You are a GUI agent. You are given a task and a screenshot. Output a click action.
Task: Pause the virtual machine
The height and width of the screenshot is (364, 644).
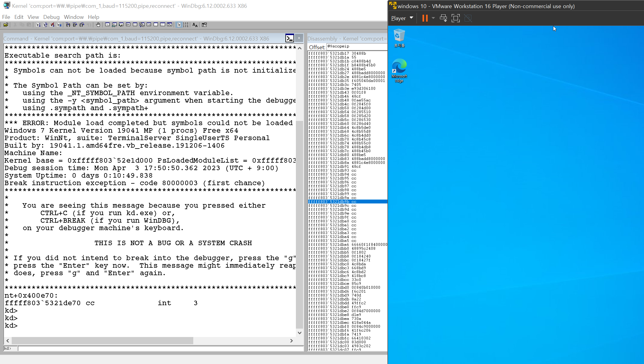[x=425, y=18]
